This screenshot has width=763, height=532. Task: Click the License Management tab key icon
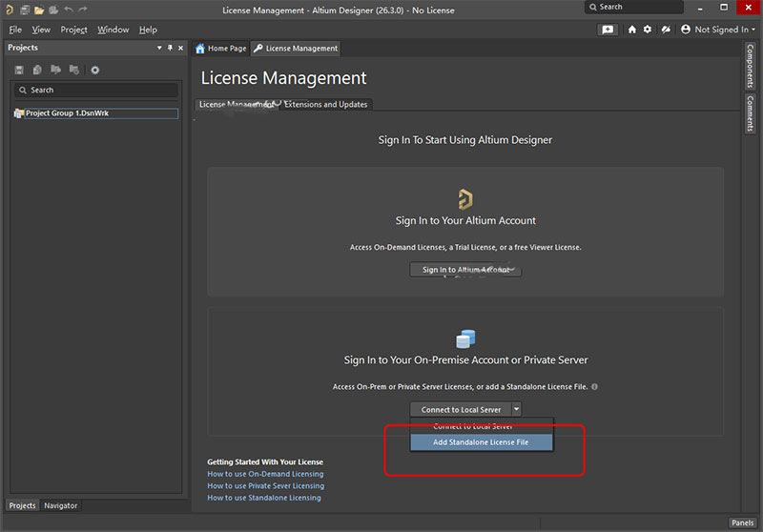[258, 48]
